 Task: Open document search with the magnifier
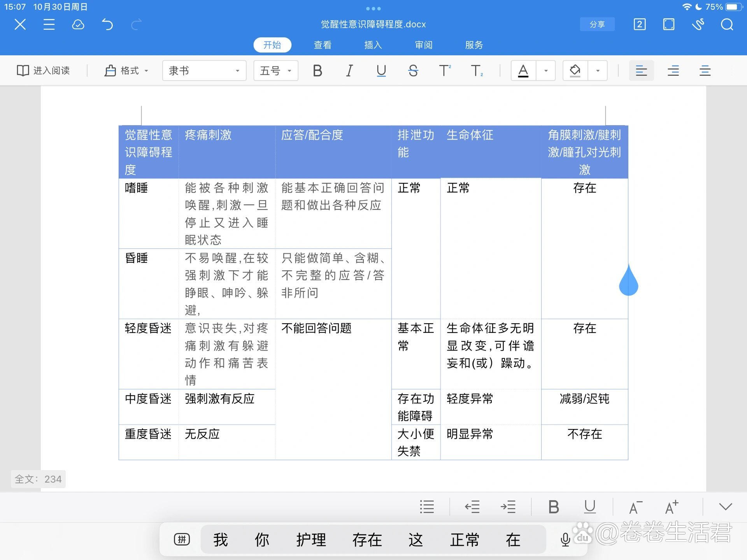[727, 24]
